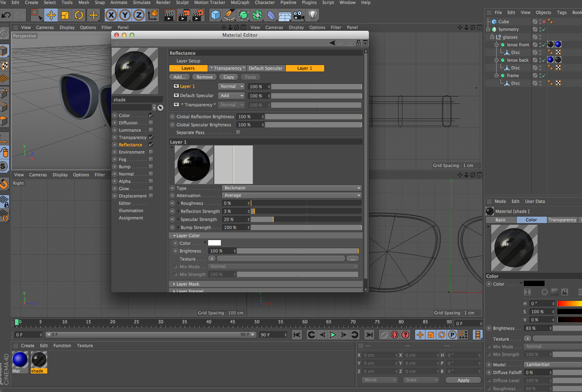This screenshot has width=582, height=392.
Task: Enable the Luminance channel checkbox
Action: (151, 130)
